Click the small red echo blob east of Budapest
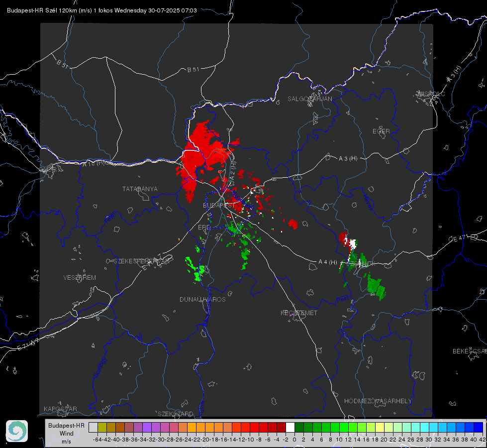 click(x=292, y=224)
